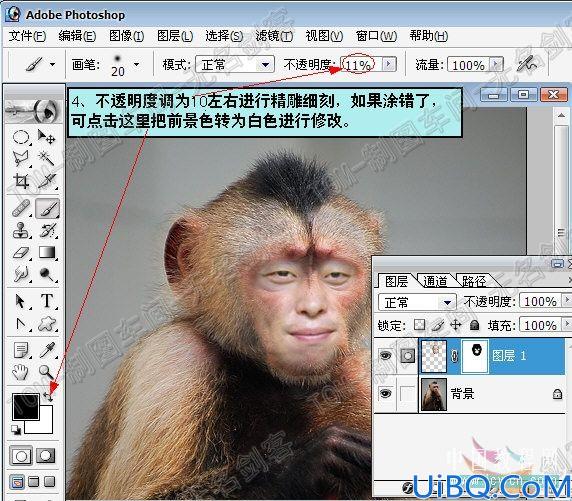Screen dimensions: 572x501
Task: Switch to 通道 tab
Action: pos(435,281)
